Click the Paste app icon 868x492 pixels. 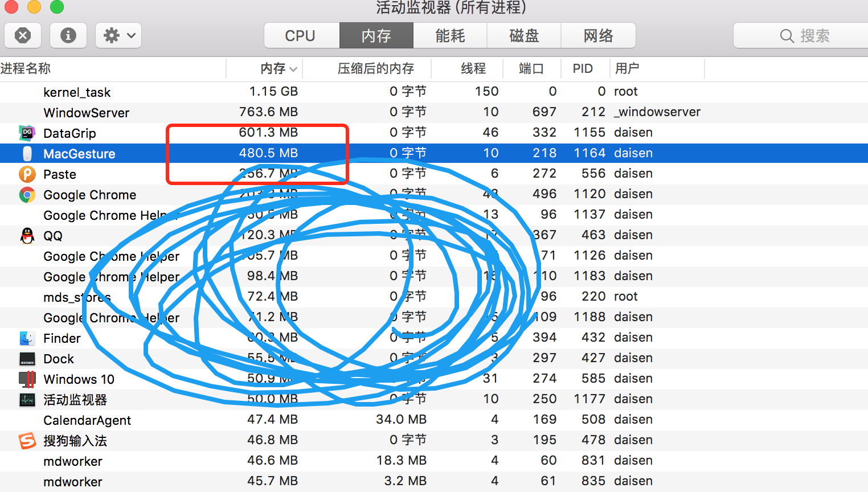tap(27, 174)
